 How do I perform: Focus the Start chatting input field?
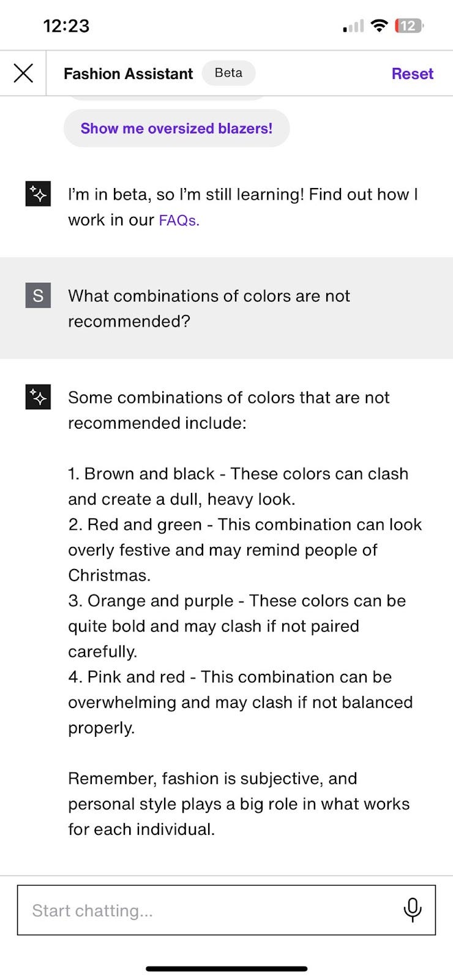[x=208, y=910]
